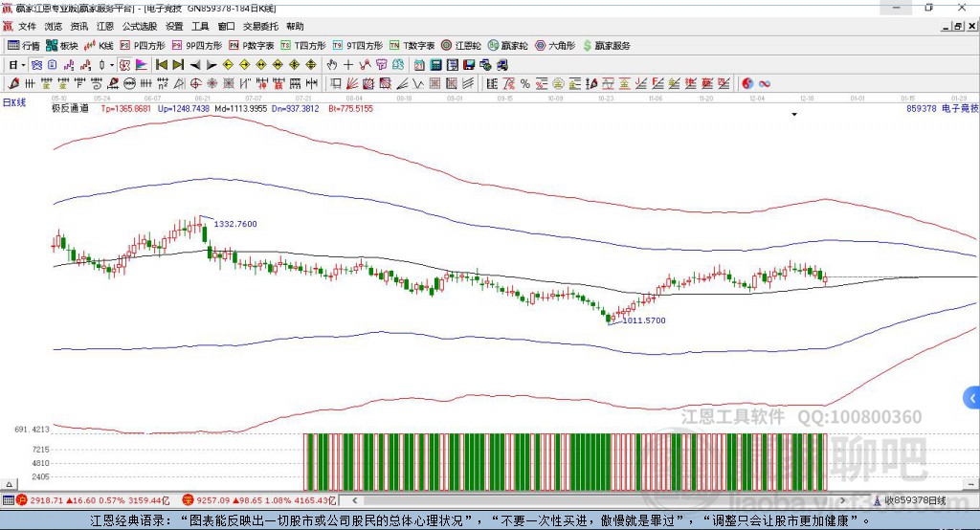Open the 交易委托 menu
Screen dimensions: 980x530
(261, 27)
